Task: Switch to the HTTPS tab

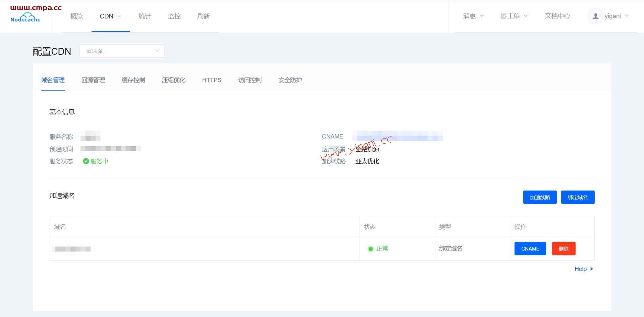Action: 212,80
